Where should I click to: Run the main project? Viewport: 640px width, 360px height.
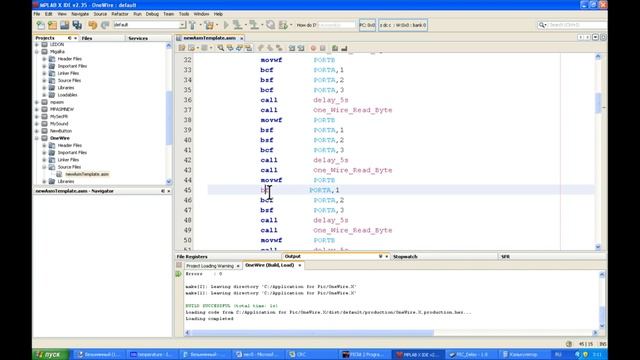226,25
